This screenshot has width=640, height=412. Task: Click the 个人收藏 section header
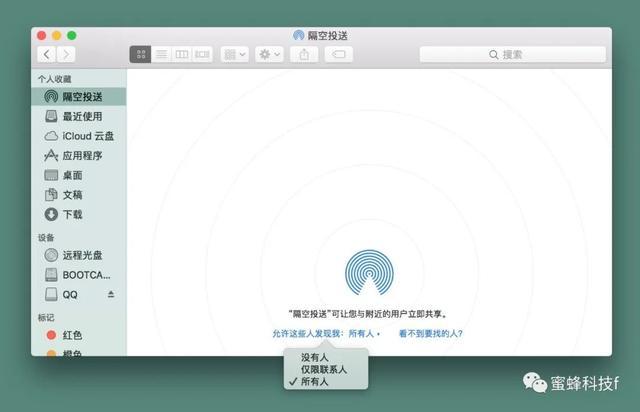pos(55,79)
